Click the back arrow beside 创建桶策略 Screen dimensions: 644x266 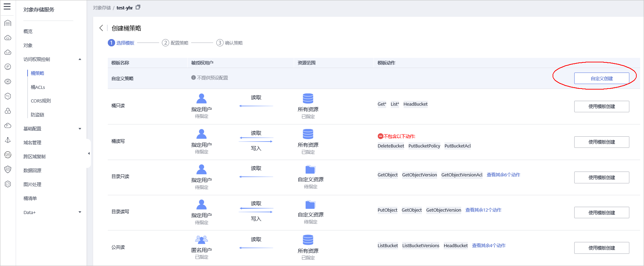tap(101, 28)
